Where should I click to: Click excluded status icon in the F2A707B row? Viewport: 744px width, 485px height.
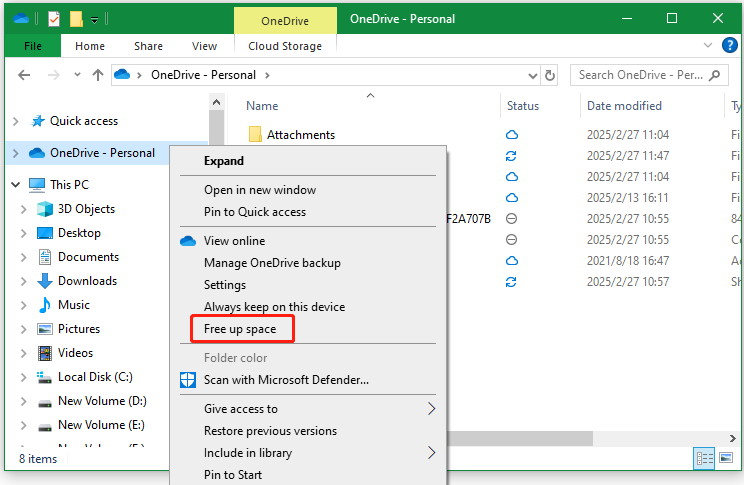pos(511,218)
